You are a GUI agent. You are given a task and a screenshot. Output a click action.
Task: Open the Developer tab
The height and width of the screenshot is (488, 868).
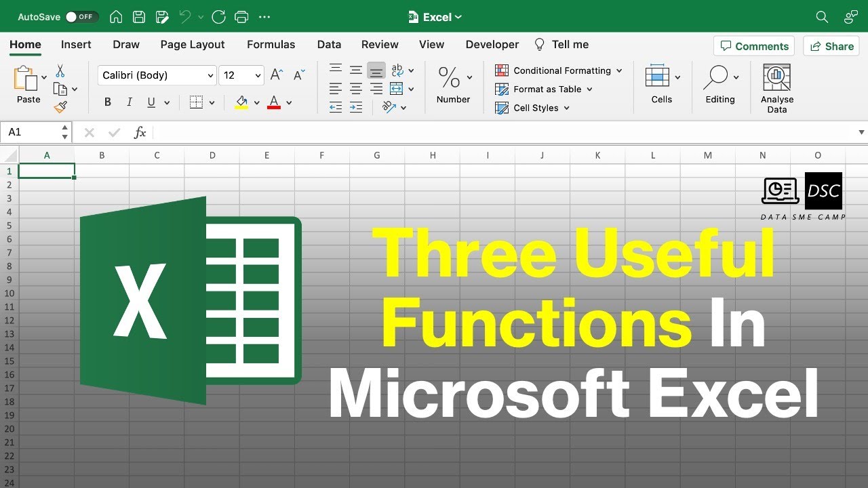tap(492, 44)
